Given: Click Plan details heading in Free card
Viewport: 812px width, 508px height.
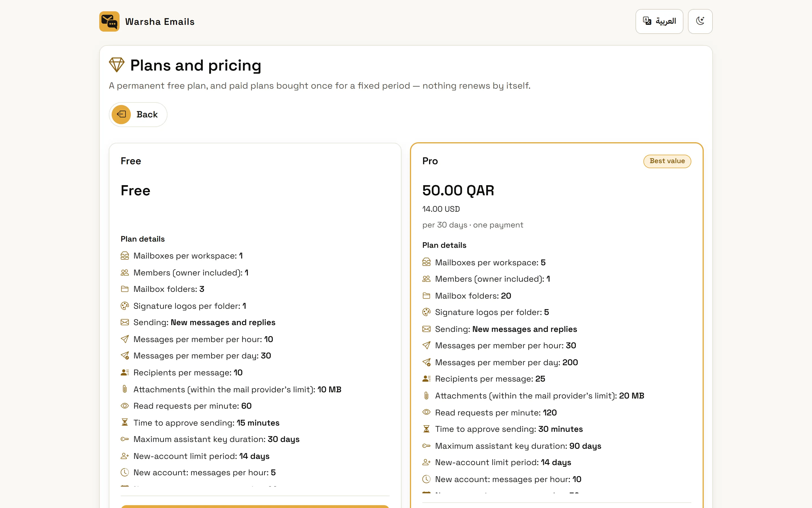Looking at the screenshot, I should (143, 239).
